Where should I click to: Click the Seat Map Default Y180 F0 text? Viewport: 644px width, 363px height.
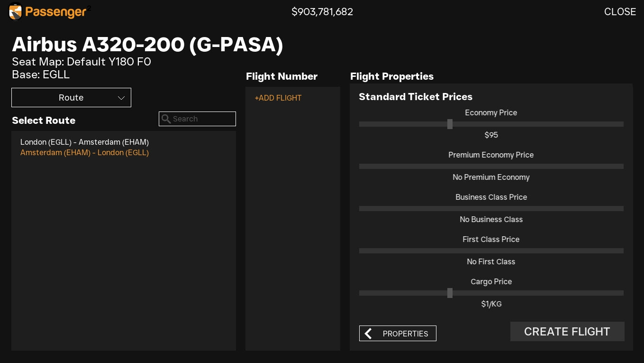click(x=82, y=62)
